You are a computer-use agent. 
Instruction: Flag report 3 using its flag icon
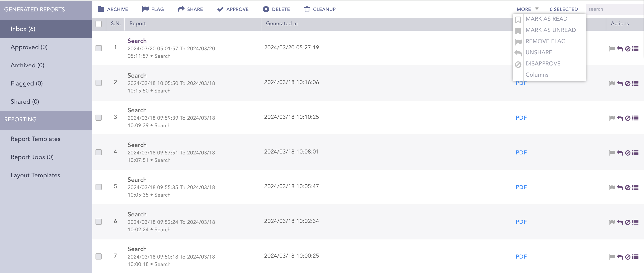(612, 118)
